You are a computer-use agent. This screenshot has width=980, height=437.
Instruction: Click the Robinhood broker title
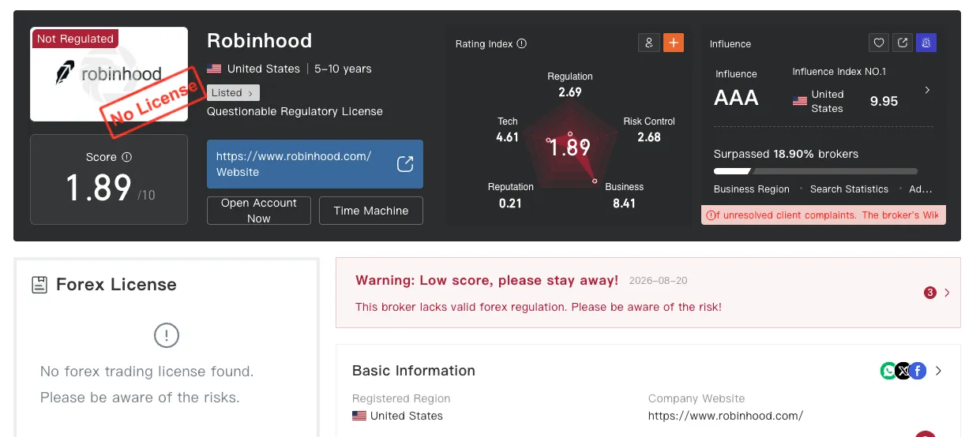(x=259, y=40)
